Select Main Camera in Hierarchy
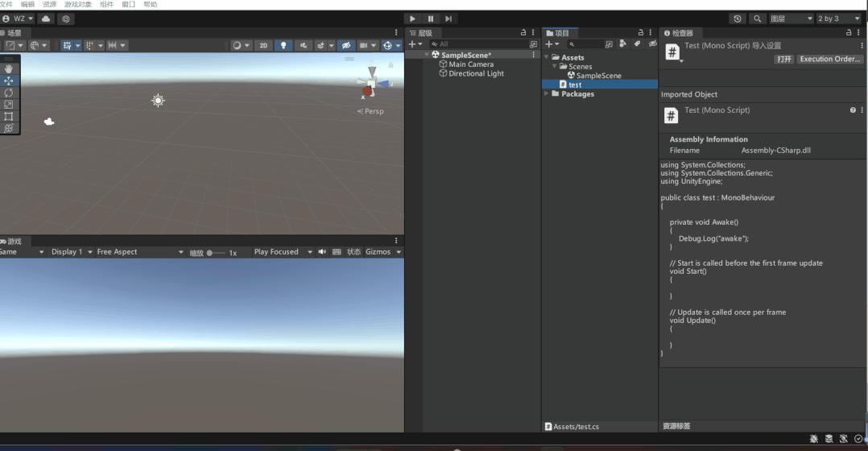This screenshot has width=868, height=451. [470, 64]
